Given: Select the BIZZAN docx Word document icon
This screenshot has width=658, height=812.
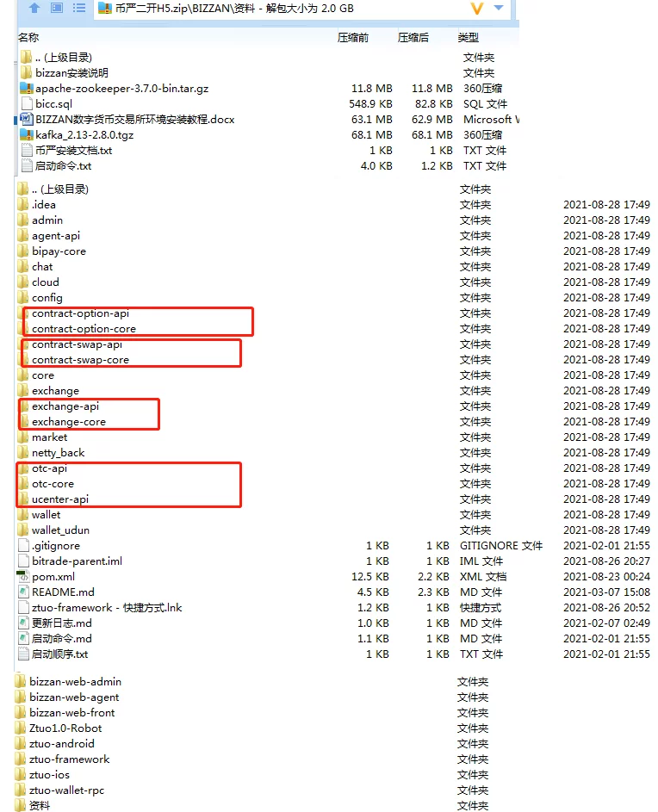Looking at the screenshot, I should (26, 119).
